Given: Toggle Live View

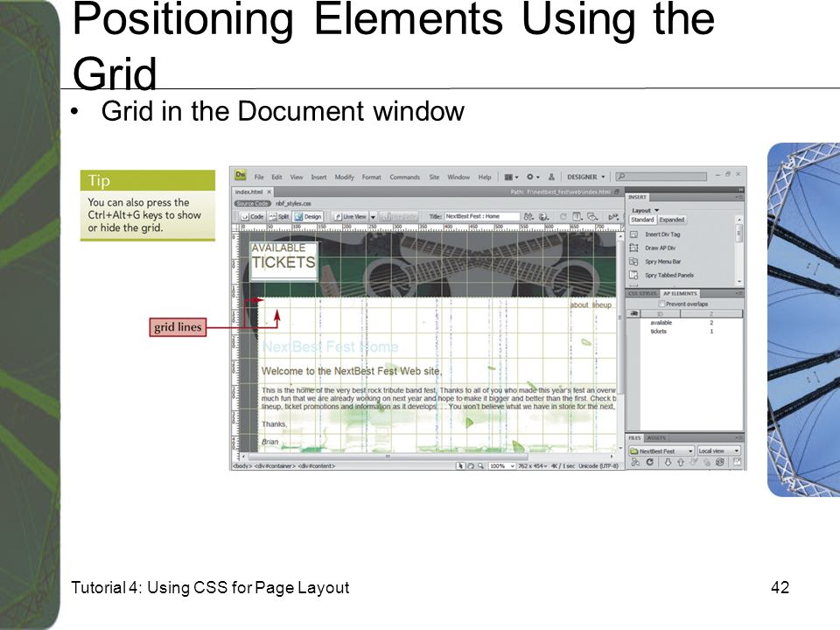Looking at the screenshot, I should pos(350,216).
